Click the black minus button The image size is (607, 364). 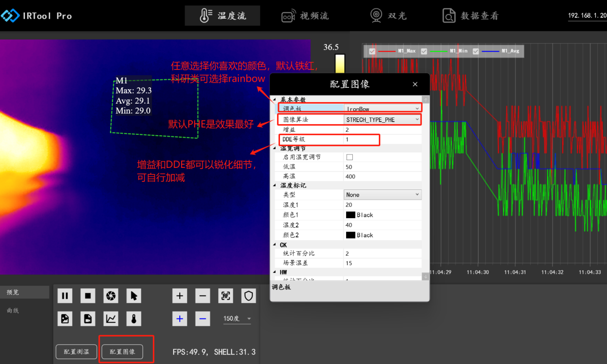(x=203, y=296)
